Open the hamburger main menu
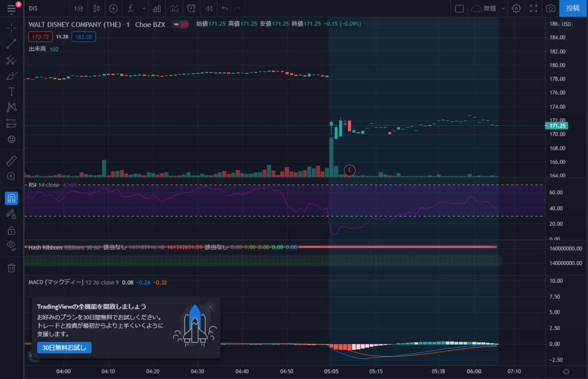The height and width of the screenshot is (379, 588). (x=12, y=8)
